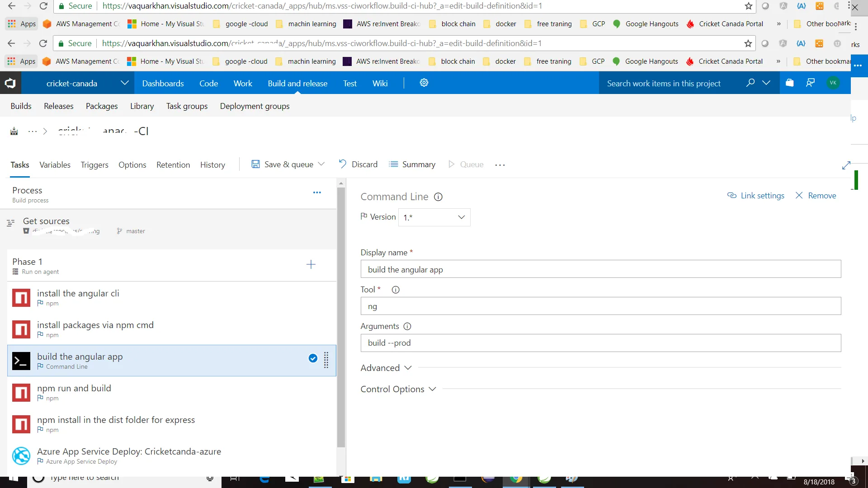The image size is (868, 488).
Task: Switch to the Variables tab
Action: tap(55, 165)
